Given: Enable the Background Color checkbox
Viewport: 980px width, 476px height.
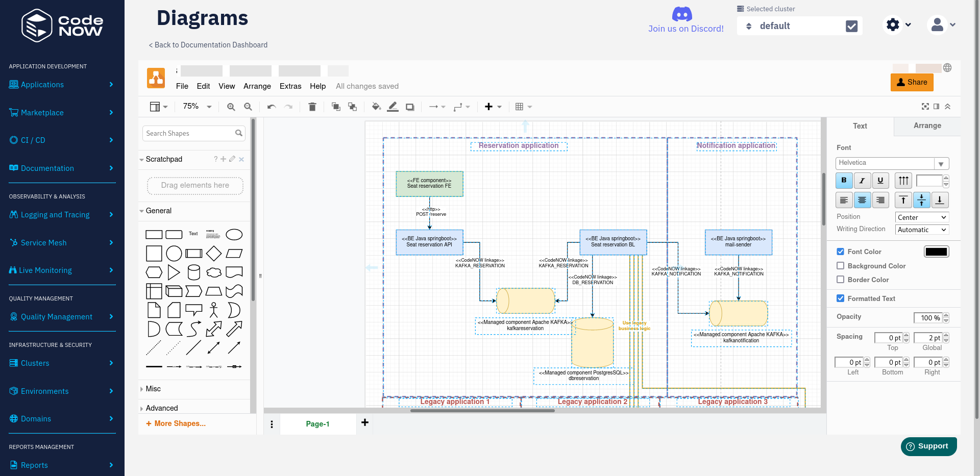Looking at the screenshot, I should coord(840,266).
